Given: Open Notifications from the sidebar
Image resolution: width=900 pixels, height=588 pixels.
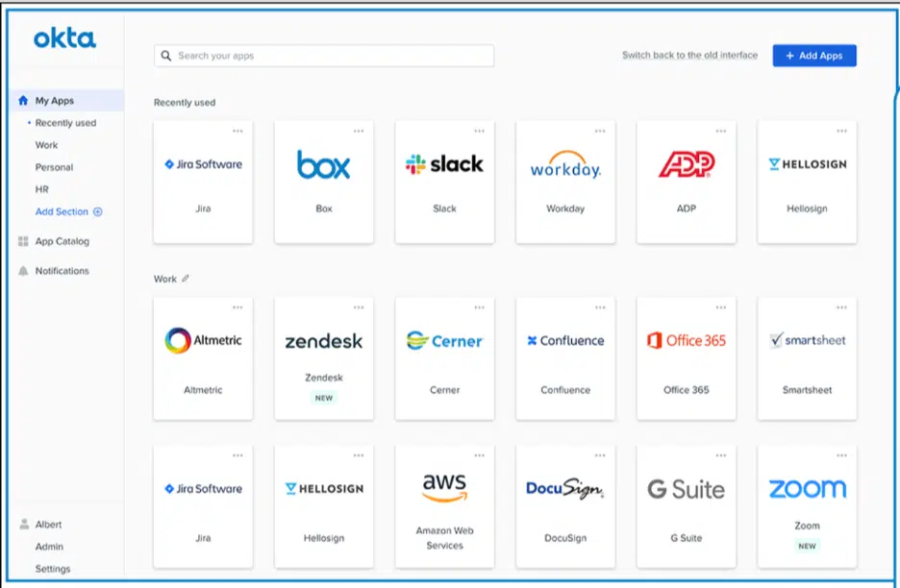Looking at the screenshot, I should click(62, 271).
